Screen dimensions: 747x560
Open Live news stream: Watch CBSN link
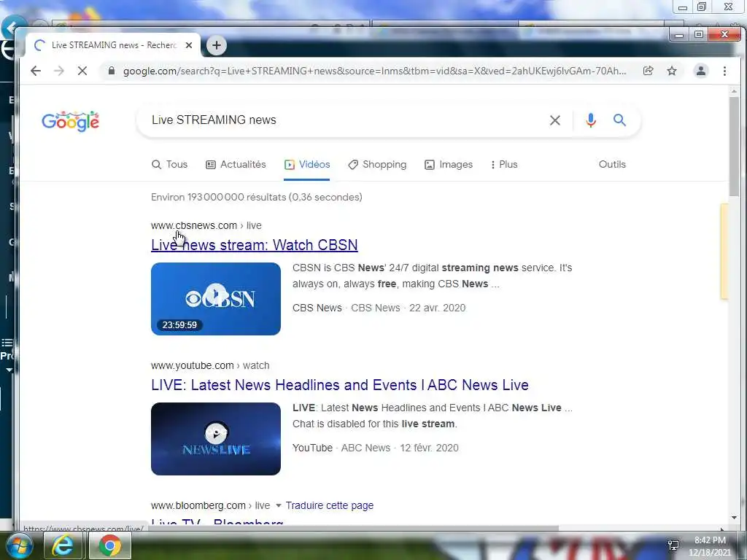255,245
